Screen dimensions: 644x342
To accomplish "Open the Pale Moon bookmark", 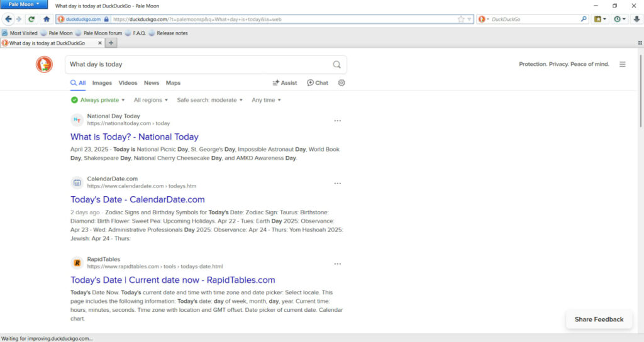I will (56, 33).
